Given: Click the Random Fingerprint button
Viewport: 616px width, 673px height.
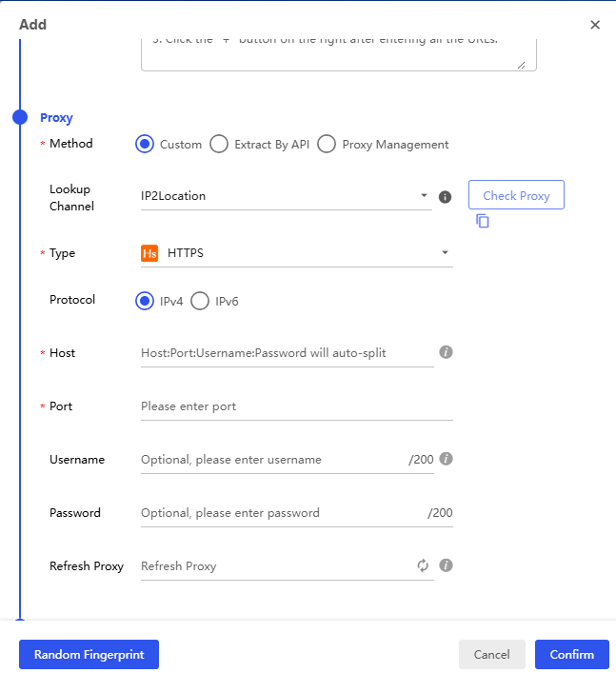Looking at the screenshot, I should point(89,655).
